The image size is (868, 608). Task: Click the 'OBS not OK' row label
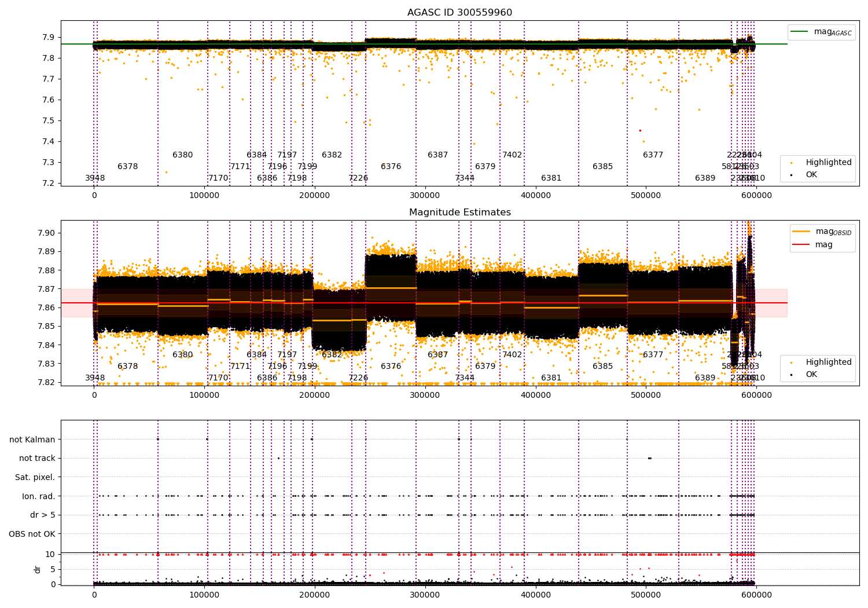32,534
